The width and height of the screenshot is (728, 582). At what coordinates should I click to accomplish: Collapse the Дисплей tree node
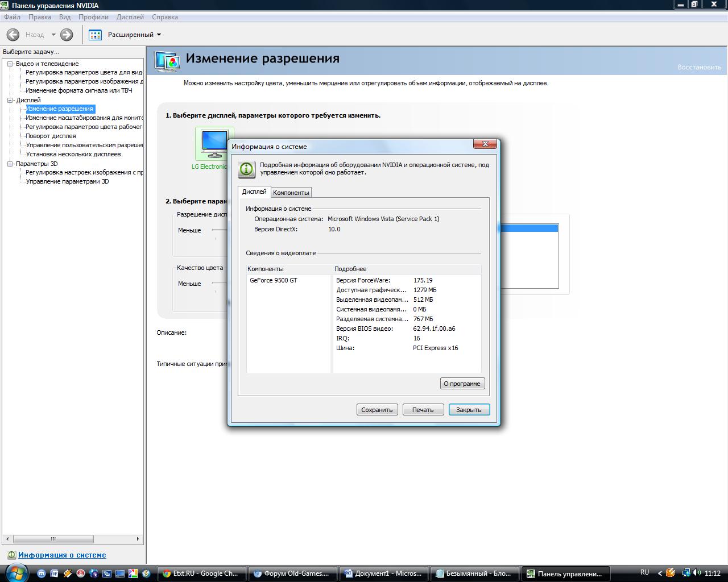point(10,100)
